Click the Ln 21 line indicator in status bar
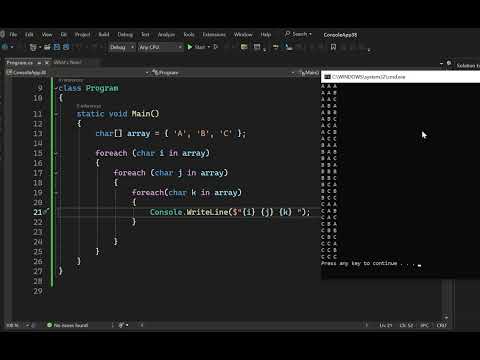The width and height of the screenshot is (480, 360). pos(386,325)
